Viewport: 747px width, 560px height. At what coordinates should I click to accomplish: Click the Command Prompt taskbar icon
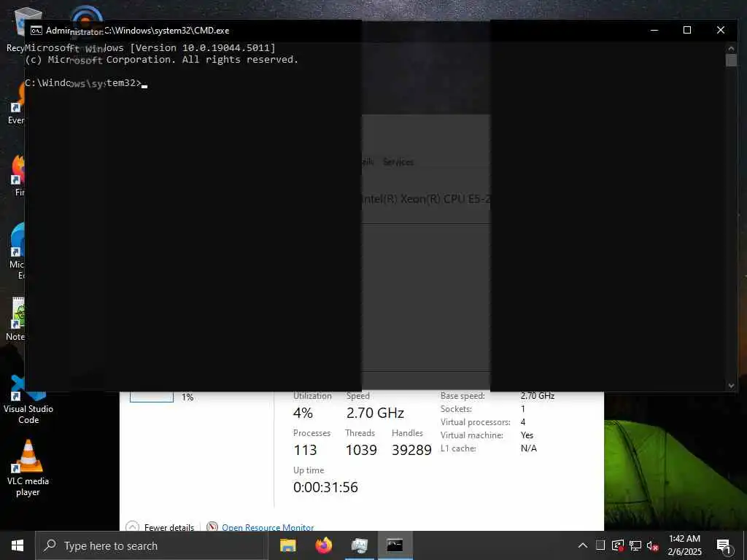395,545
